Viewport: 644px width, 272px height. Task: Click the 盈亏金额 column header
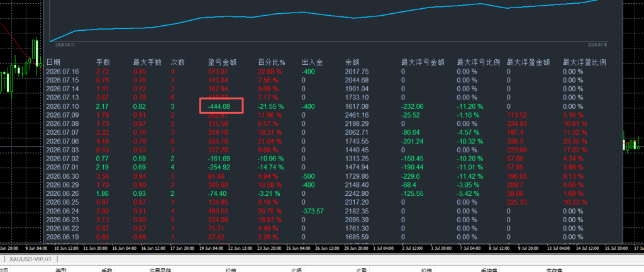pos(221,62)
